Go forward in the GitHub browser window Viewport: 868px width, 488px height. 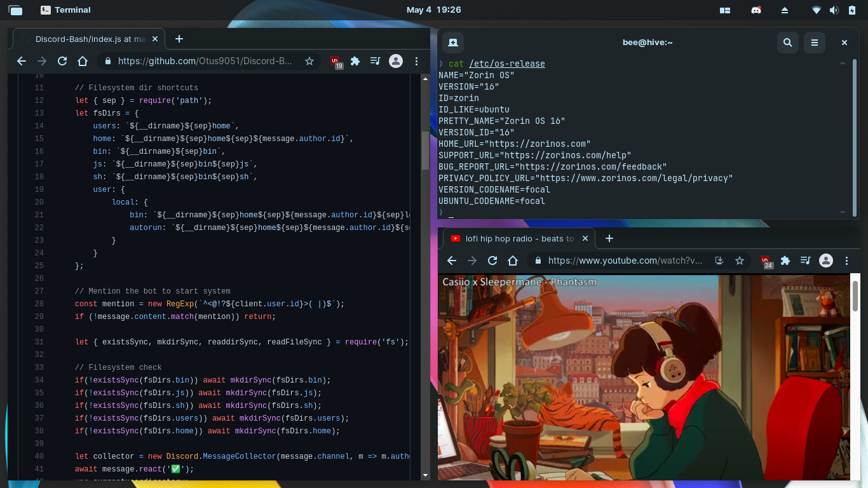[x=42, y=61]
